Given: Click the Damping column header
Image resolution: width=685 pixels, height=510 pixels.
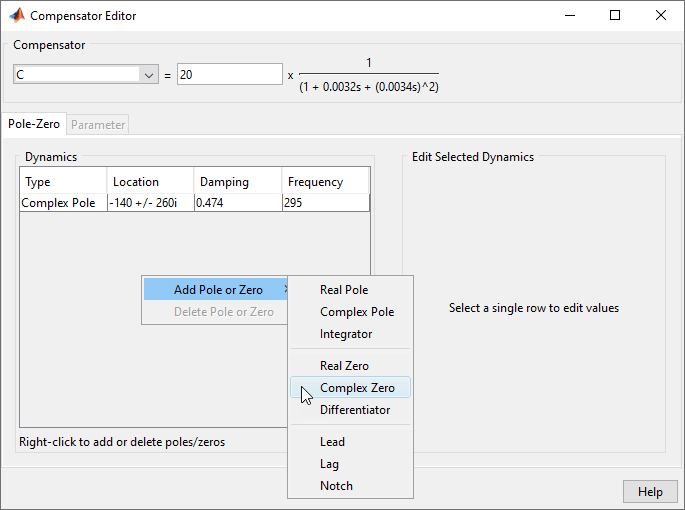Looking at the screenshot, I should (x=237, y=182).
